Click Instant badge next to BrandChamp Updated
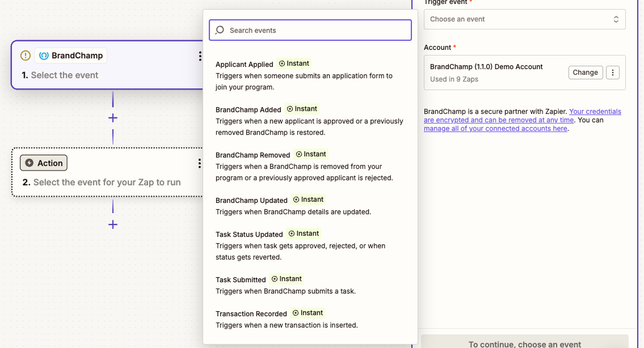 pos(309,200)
